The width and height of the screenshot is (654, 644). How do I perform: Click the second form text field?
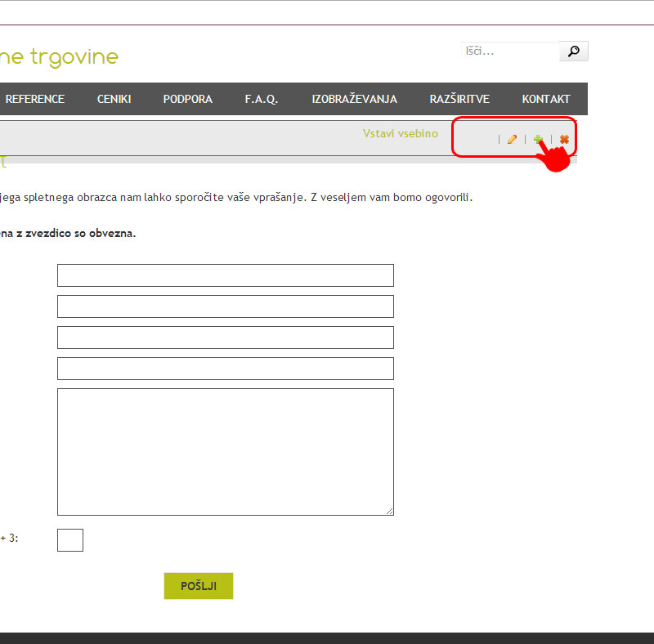[226, 306]
